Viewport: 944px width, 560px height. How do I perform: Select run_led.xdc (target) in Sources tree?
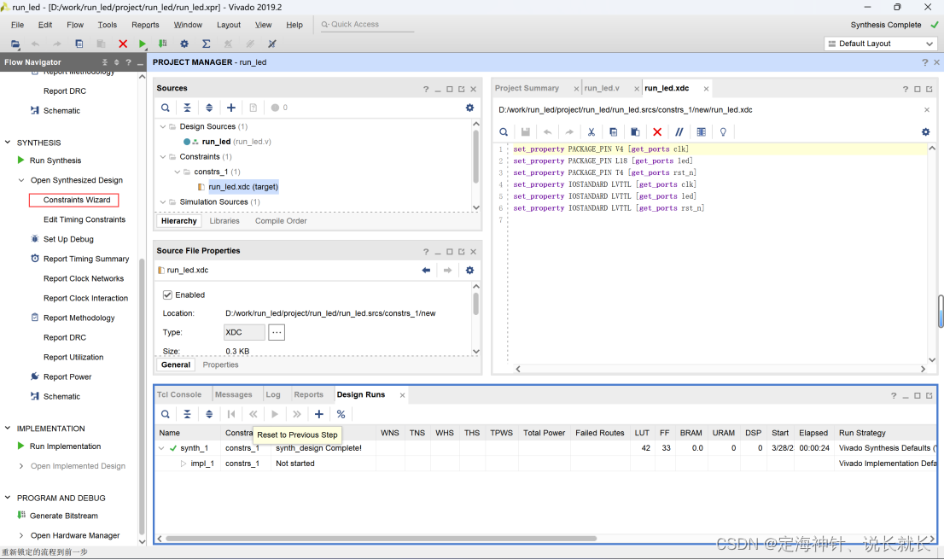[x=242, y=187]
